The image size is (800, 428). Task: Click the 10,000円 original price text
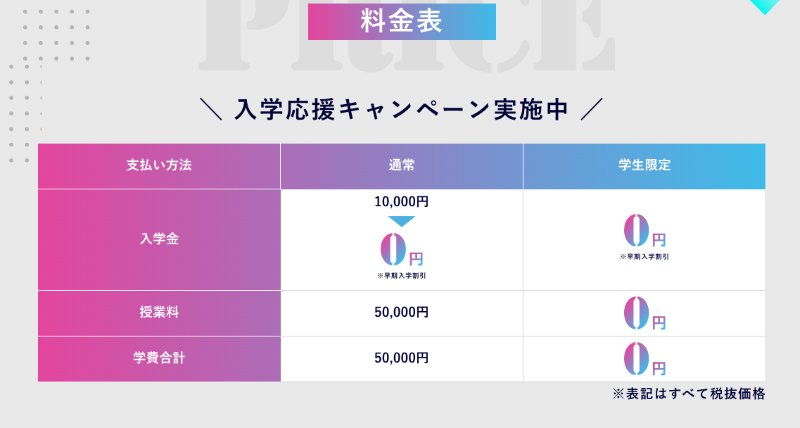[x=402, y=201]
